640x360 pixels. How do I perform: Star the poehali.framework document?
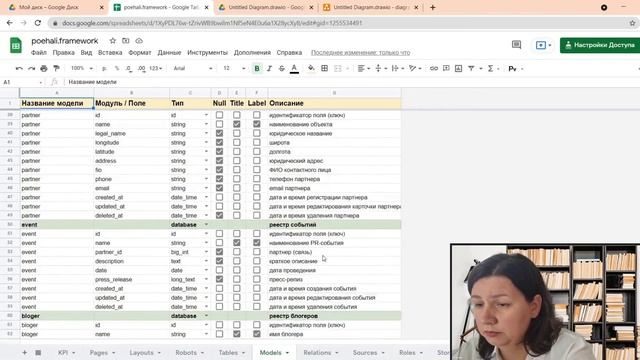tap(113, 41)
